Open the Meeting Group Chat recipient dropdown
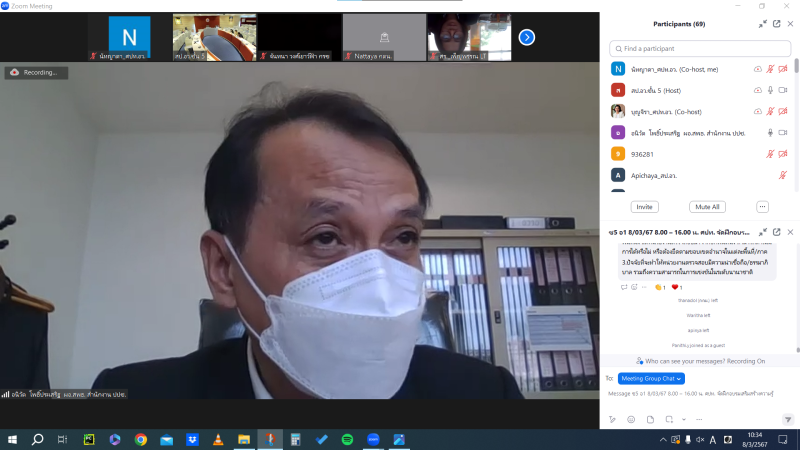The width and height of the screenshot is (800, 450). pyautogui.click(x=651, y=379)
